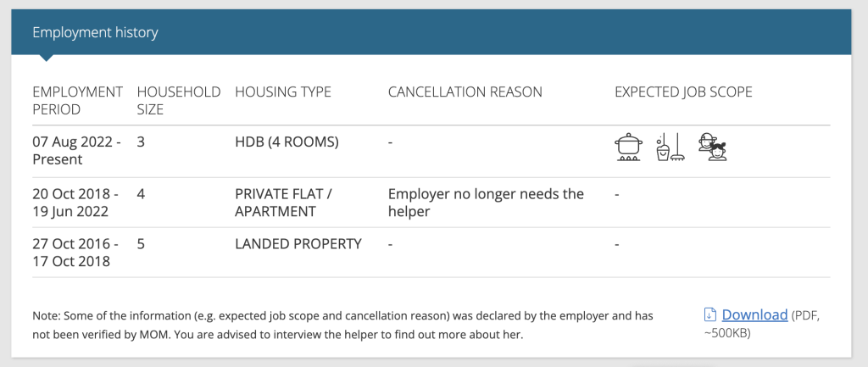
Task: Click the Household Size column header
Action: (179, 100)
